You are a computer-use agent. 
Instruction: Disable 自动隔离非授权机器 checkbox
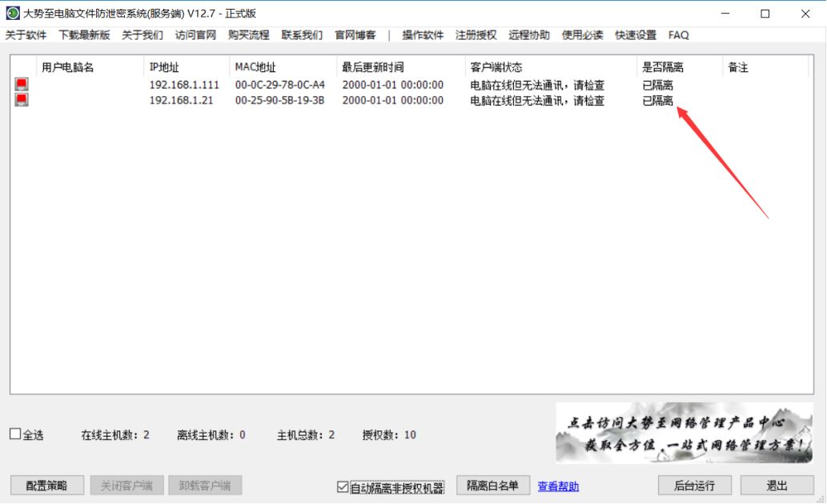(x=342, y=486)
